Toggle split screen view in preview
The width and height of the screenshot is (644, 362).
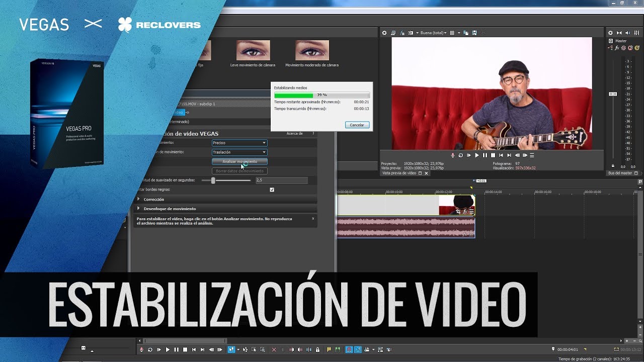pyautogui.click(x=410, y=33)
